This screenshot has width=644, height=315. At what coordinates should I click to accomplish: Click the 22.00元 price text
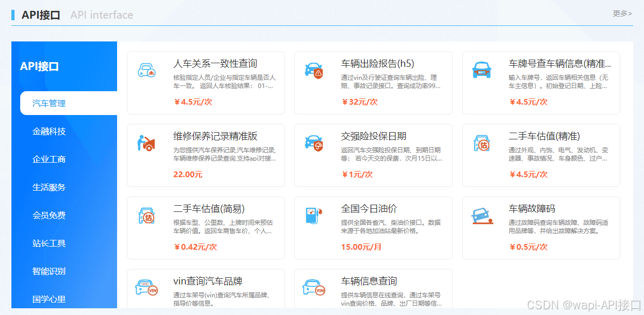point(188,175)
